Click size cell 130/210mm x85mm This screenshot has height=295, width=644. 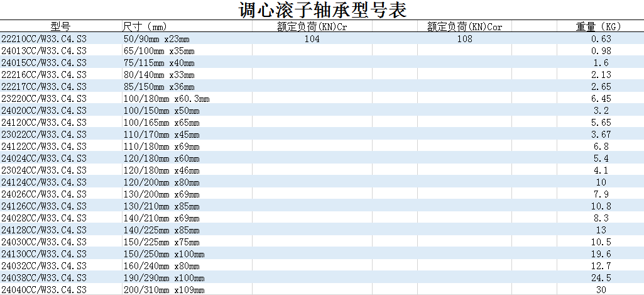(x=161, y=206)
